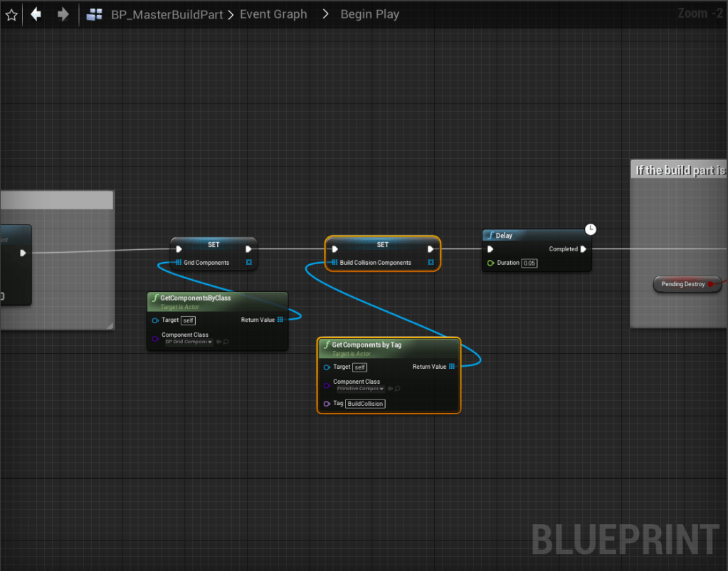Click the BuildCollision tag text field
The image size is (728, 571).
pyautogui.click(x=365, y=404)
